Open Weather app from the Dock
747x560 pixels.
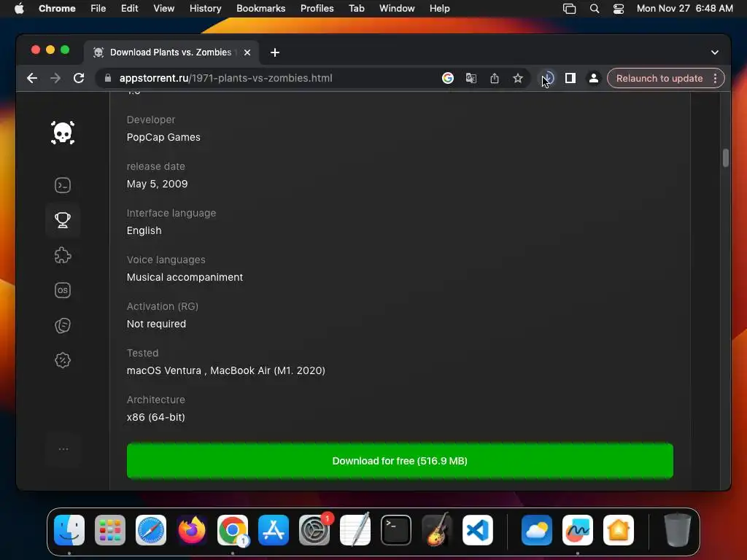(x=536, y=530)
